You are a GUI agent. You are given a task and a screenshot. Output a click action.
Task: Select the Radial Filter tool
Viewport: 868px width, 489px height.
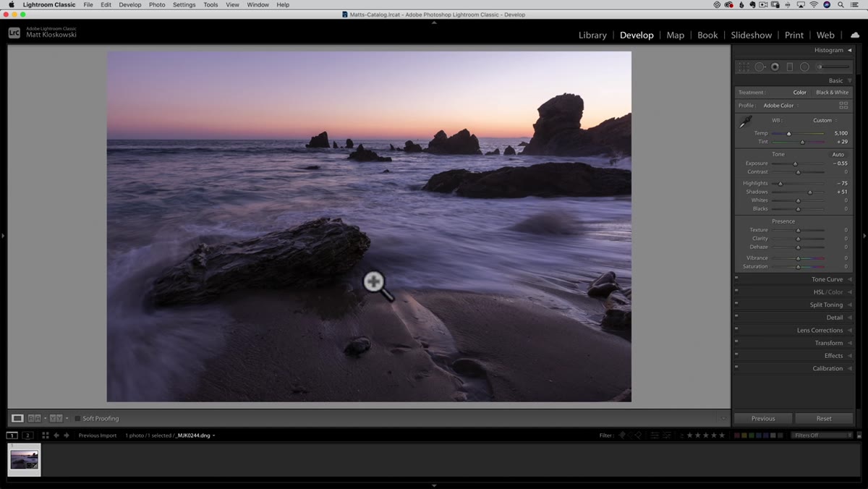click(x=804, y=67)
